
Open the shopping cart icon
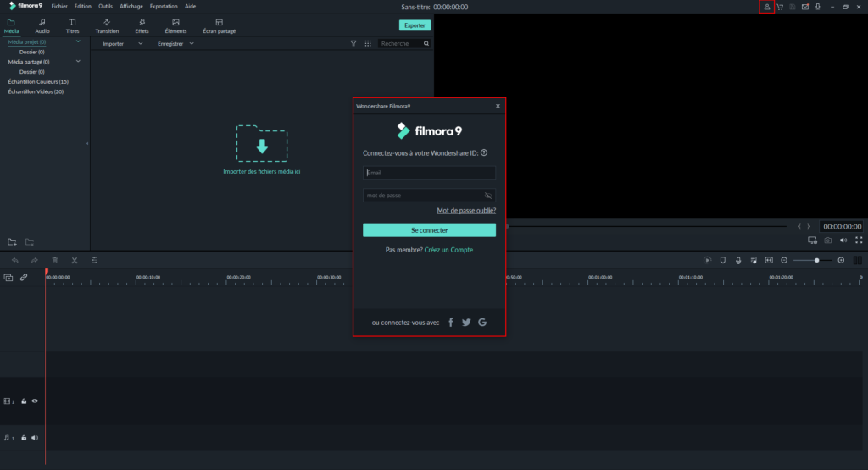point(780,7)
